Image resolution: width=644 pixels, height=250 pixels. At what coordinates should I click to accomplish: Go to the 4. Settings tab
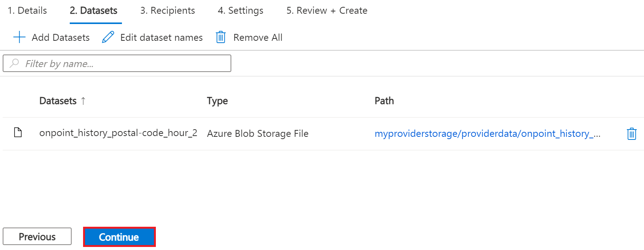coord(240,11)
